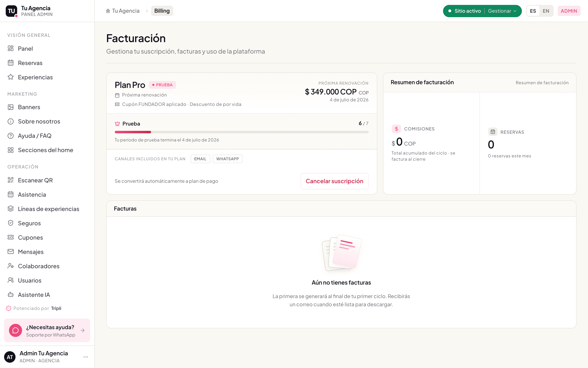Image resolution: width=588 pixels, height=368 pixels.
Task: Click the Sitio activo status pill
Action: pos(464,11)
